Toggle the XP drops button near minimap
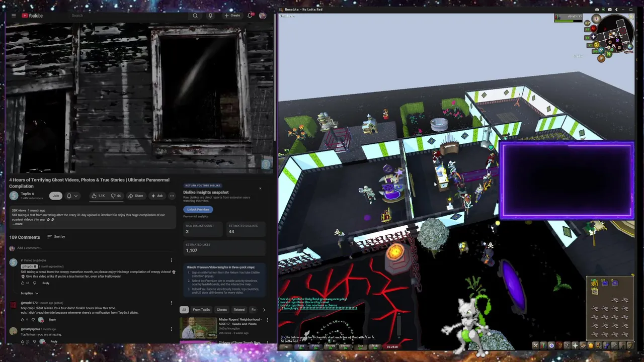 (x=587, y=23)
